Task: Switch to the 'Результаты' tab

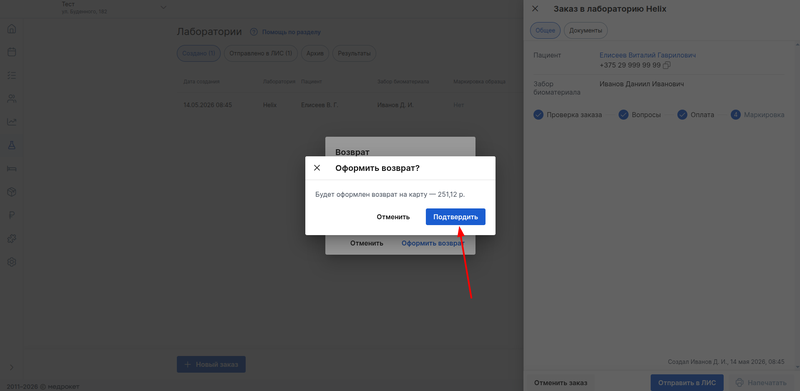Action: [x=354, y=53]
